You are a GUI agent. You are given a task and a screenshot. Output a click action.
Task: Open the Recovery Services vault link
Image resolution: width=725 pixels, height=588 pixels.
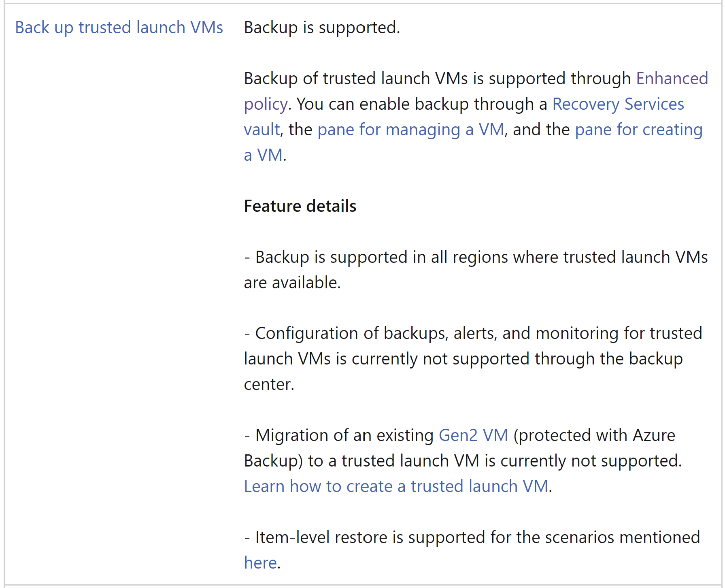point(618,104)
